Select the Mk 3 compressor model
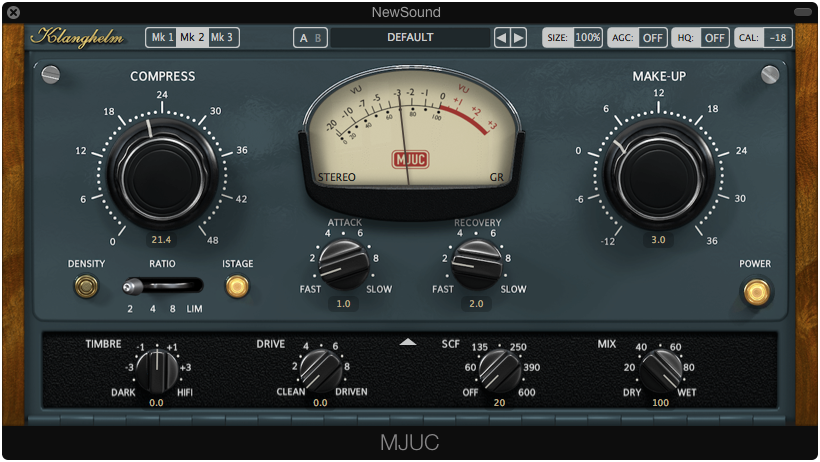The height and width of the screenshot is (462, 820). (x=223, y=38)
